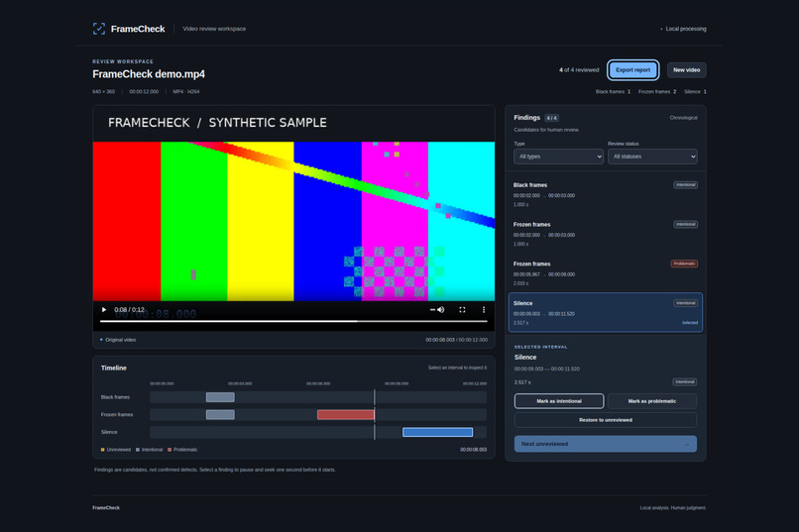799x532 pixels.
Task: Select the Intentional Frozen frames finding
Action: tap(606, 234)
